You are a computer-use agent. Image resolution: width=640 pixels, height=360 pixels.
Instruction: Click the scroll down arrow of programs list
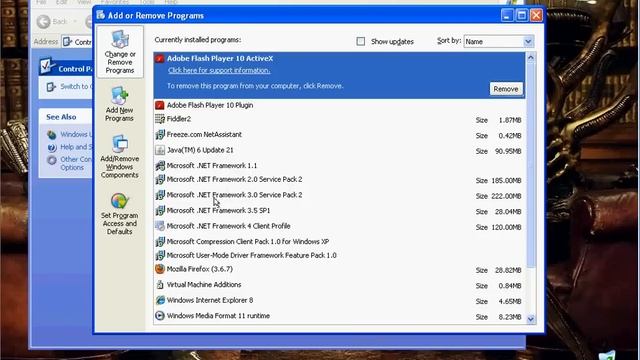coord(531,319)
